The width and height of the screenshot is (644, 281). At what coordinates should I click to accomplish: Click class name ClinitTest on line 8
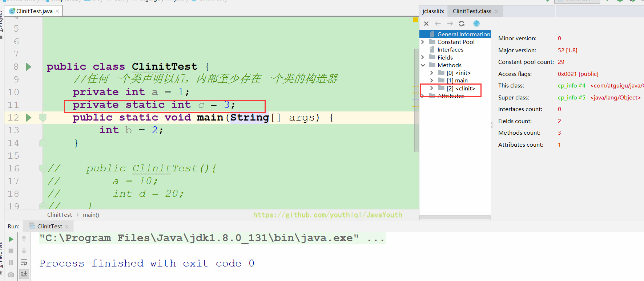(x=164, y=67)
